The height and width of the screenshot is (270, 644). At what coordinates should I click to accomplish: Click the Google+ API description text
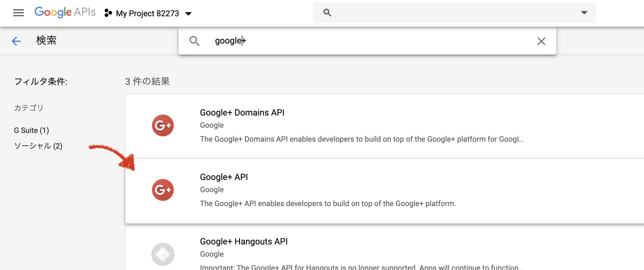[x=328, y=204]
